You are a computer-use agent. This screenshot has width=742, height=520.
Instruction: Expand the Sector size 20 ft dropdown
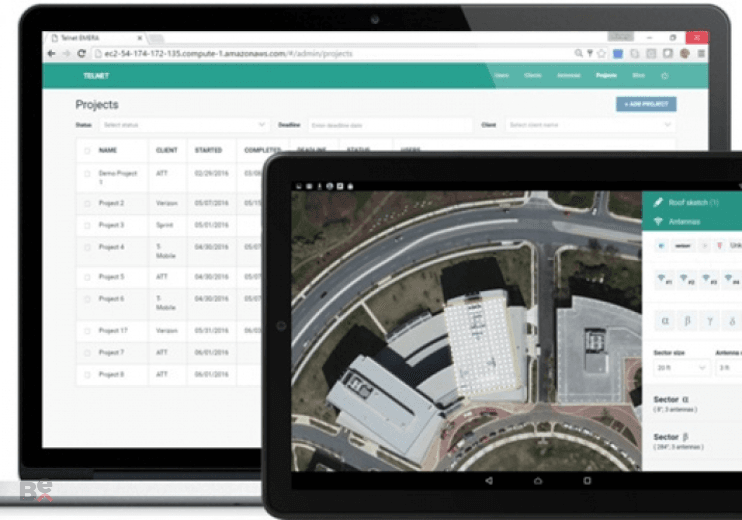click(681, 368)
